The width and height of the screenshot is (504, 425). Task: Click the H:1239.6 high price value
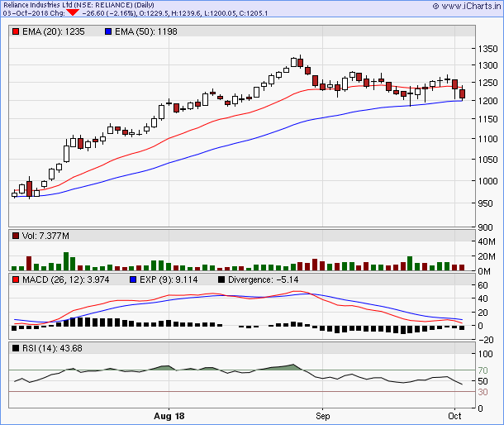186,13
